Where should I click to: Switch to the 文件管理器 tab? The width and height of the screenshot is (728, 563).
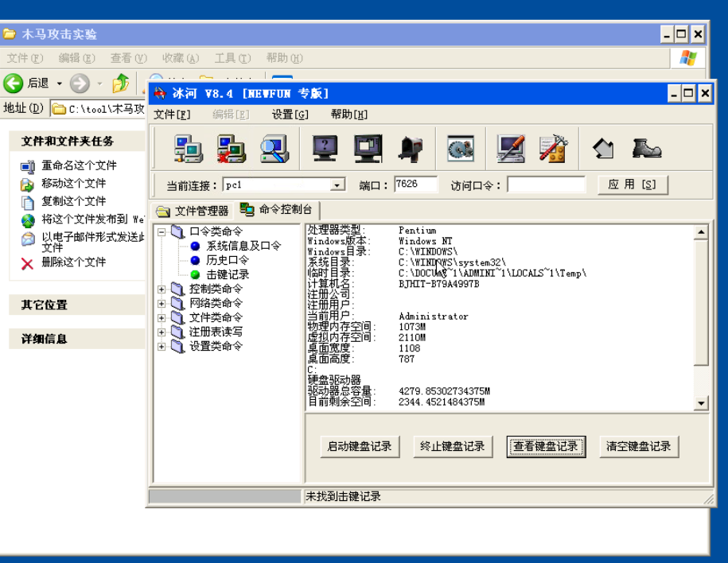pos(193,212)
